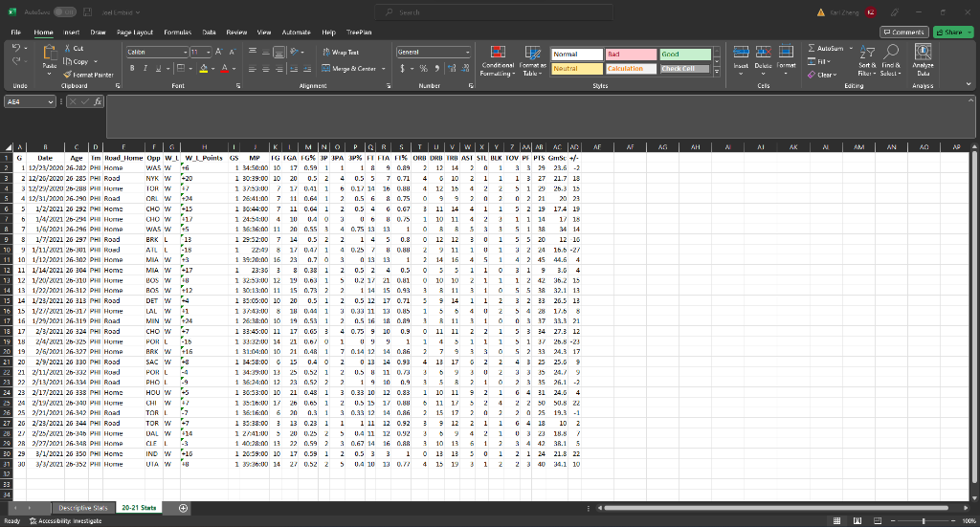980x527 pixels.
Task: Collapse the ribbon with the chevron
Action: point(969,84)
